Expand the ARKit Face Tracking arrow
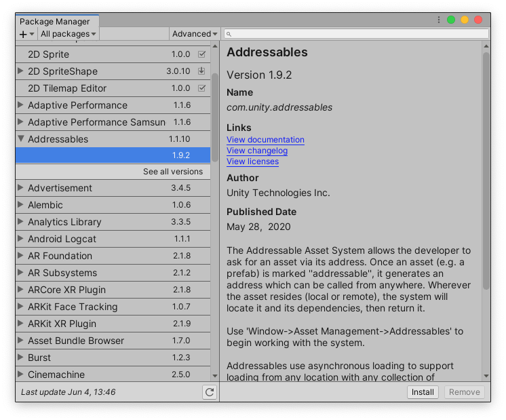This screenshot has height=420, width=506. click(20, 306)
